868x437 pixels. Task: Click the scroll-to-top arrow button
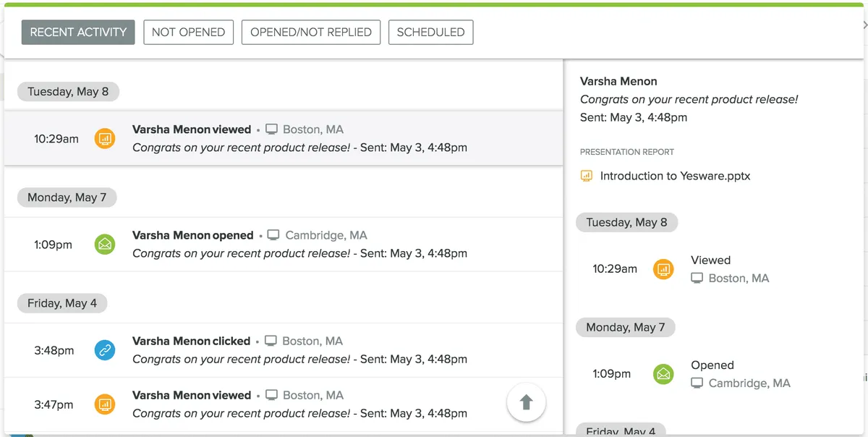[526, 402]
